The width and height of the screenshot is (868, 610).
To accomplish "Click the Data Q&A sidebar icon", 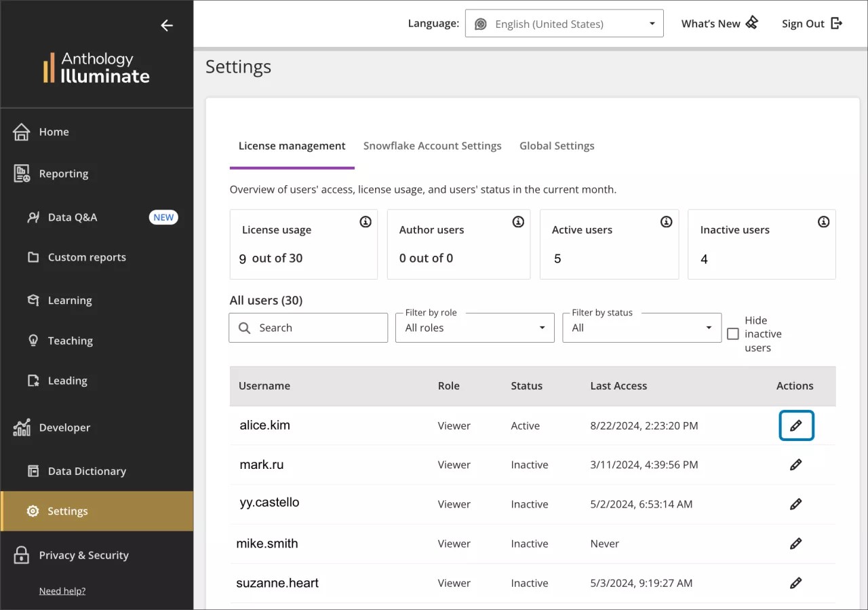I will (34, 217).
